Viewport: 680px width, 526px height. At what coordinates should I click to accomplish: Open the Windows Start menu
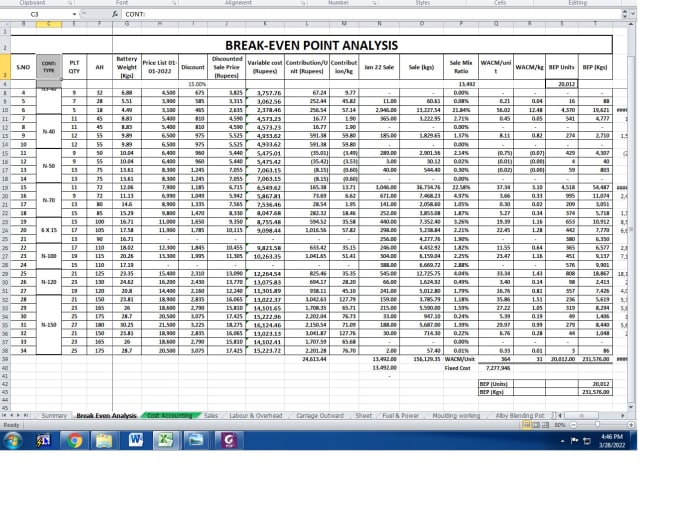coord(12,441)
